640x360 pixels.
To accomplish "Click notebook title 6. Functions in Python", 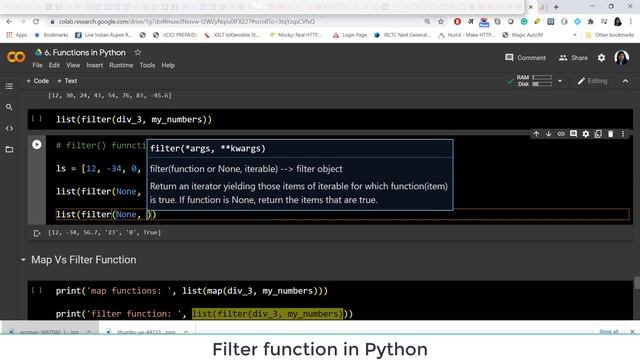I will click(x=85, y=53).
